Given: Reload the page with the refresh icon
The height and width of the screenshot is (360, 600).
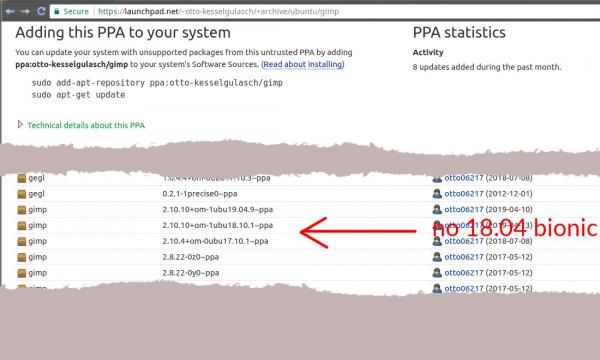Looking at the screenshot, I should click(x=41, y=11).
